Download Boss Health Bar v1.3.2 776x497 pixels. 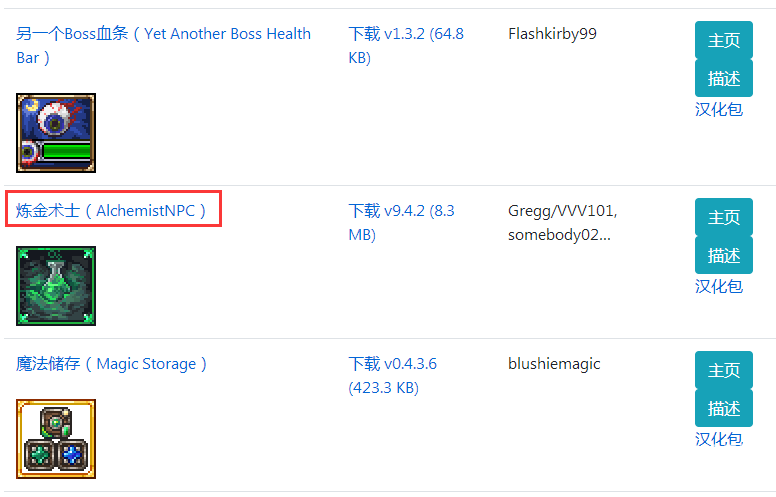coord(406,46)
